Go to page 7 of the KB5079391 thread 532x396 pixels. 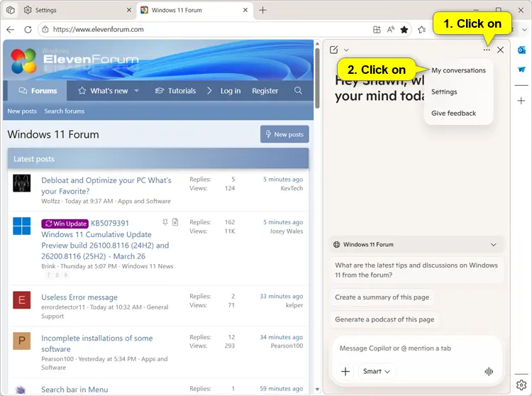pyautogui.click(x=48, y=275)
